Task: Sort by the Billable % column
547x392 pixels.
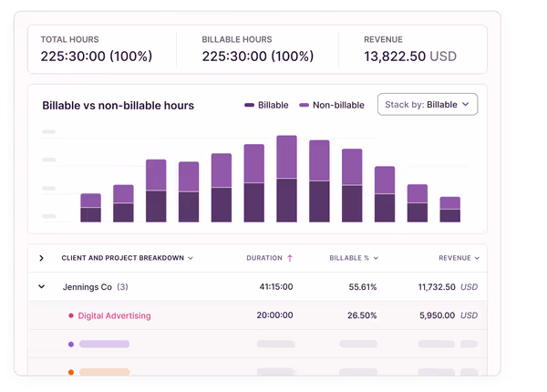Action: pos(354,258)
